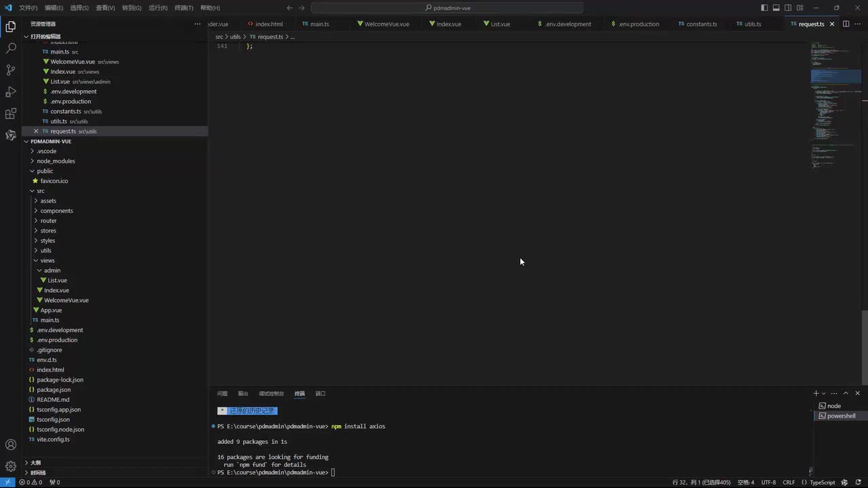Image resolution: width=868 pixels, height=488 pixels.
Task: Open the knot-shaped extension view in activity bar
Action: tap(11, 136)
